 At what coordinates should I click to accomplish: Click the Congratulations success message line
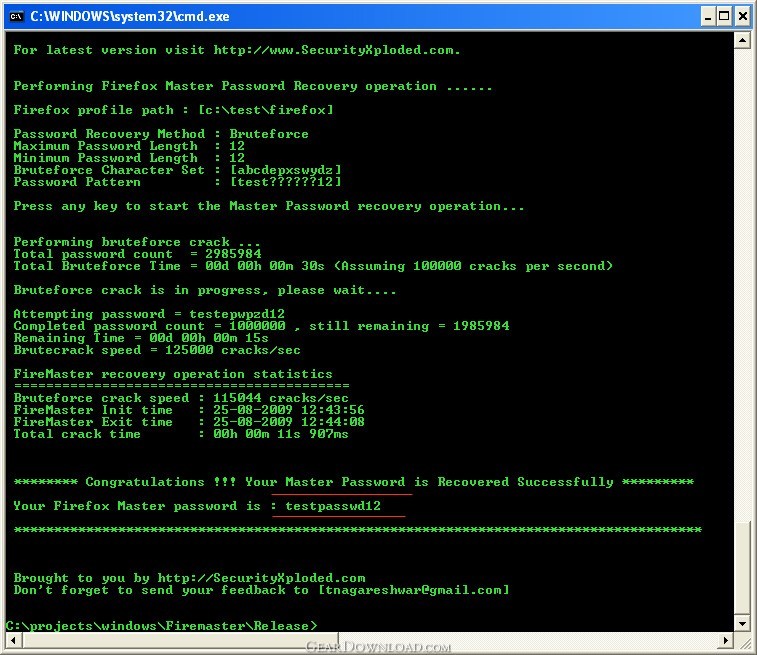pyautogui.click(x=353, y=482)
